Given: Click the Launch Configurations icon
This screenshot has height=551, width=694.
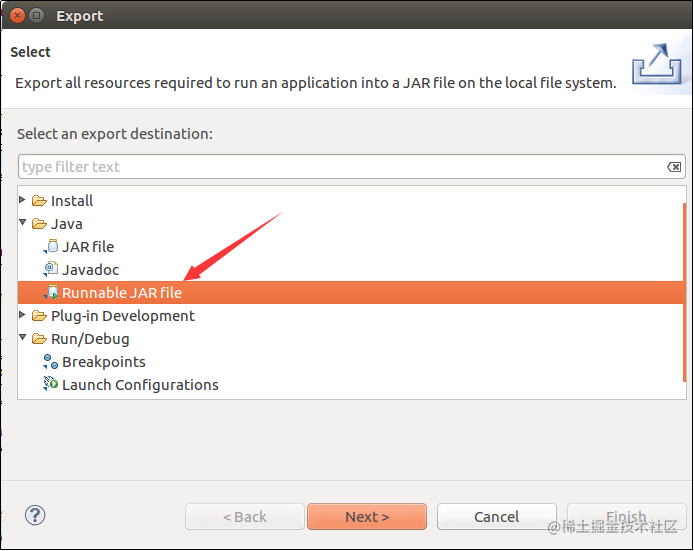Looking at the screenshot, I should coord(51,384).
